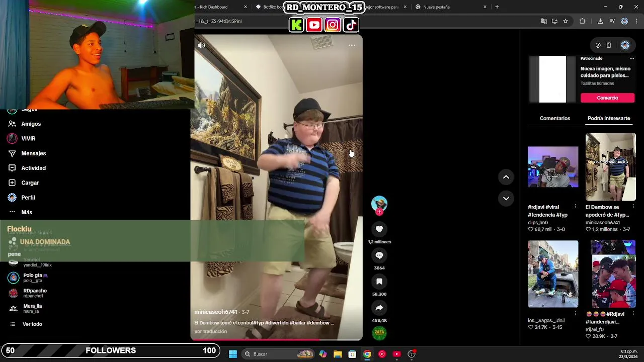Mute the TikTok video sound
Screen dimensions: 644x362
201,45
